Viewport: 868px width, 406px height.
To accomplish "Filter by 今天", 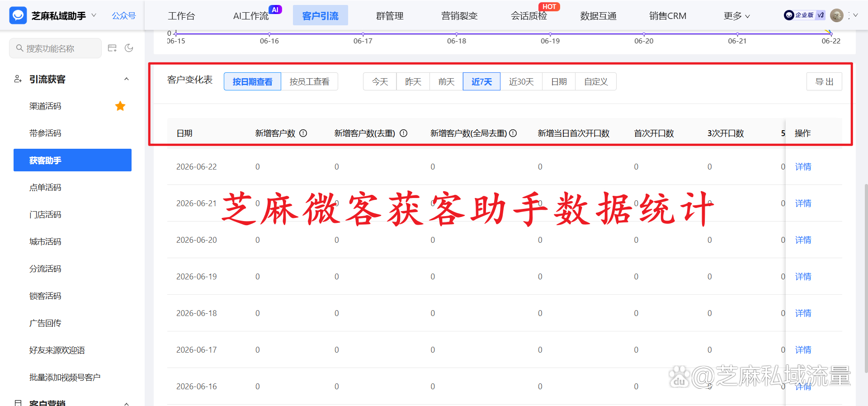I will (x=380, y=81).
